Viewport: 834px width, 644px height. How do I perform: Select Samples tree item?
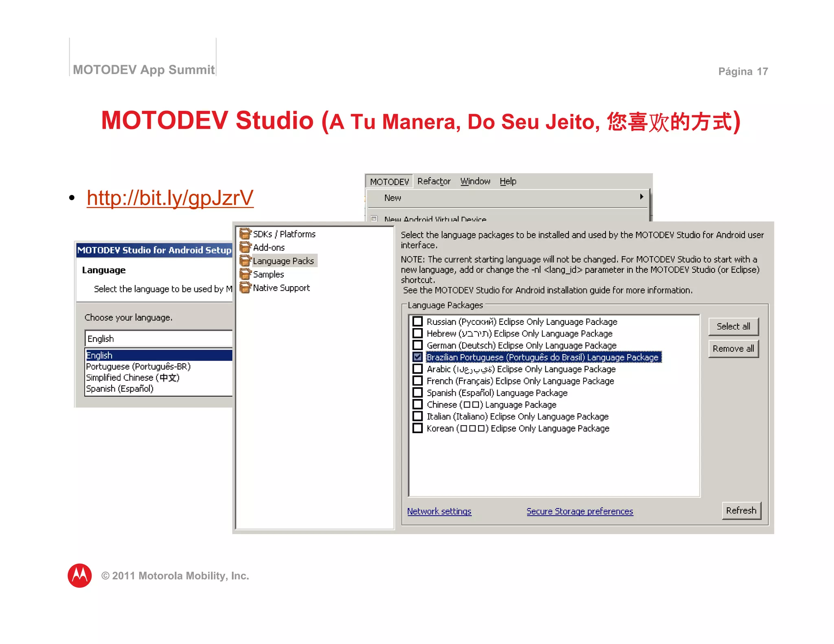[268, 274]
